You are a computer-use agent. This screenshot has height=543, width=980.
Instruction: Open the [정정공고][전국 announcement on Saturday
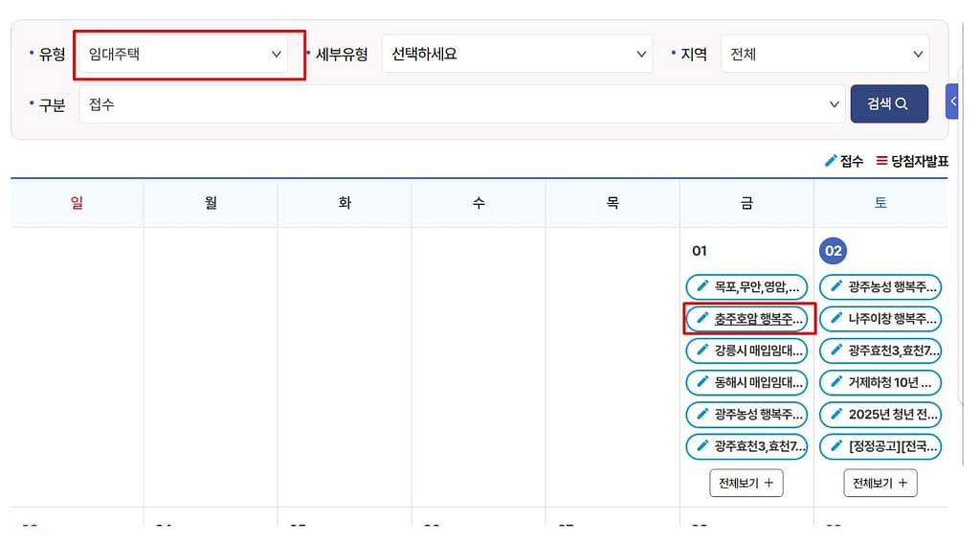[890, 446]
